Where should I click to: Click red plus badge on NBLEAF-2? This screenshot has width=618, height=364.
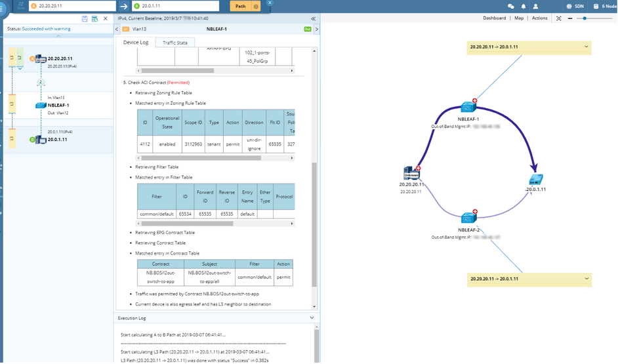tap(475, 212)
